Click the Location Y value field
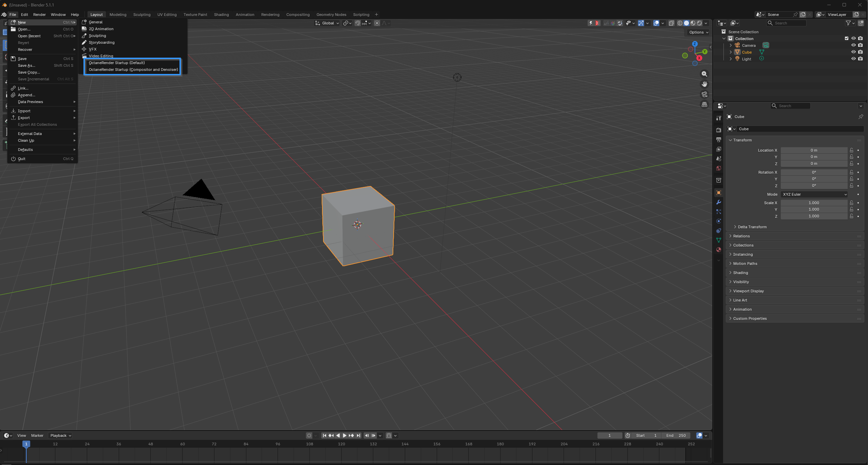 click(814, 157)
